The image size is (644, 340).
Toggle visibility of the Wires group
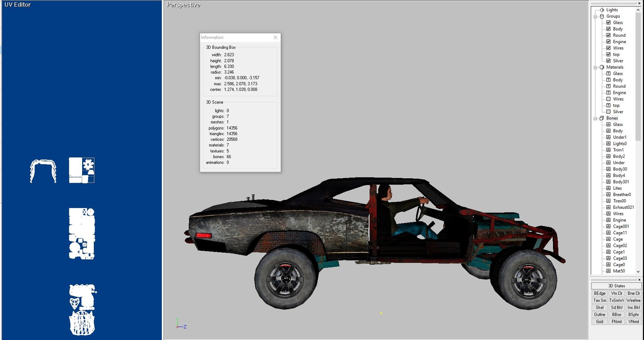tap(609, 48)
